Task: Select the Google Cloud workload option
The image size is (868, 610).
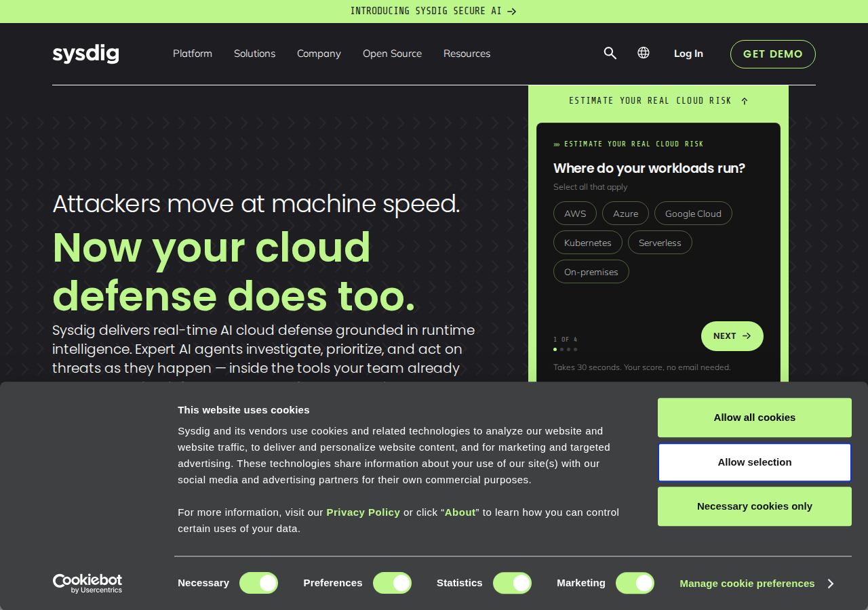Action: 693,213
